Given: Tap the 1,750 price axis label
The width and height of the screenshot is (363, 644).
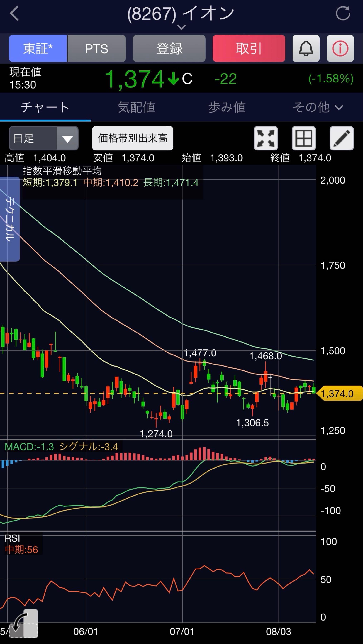Looking at the screenshot, I should (x=333, y=265).
